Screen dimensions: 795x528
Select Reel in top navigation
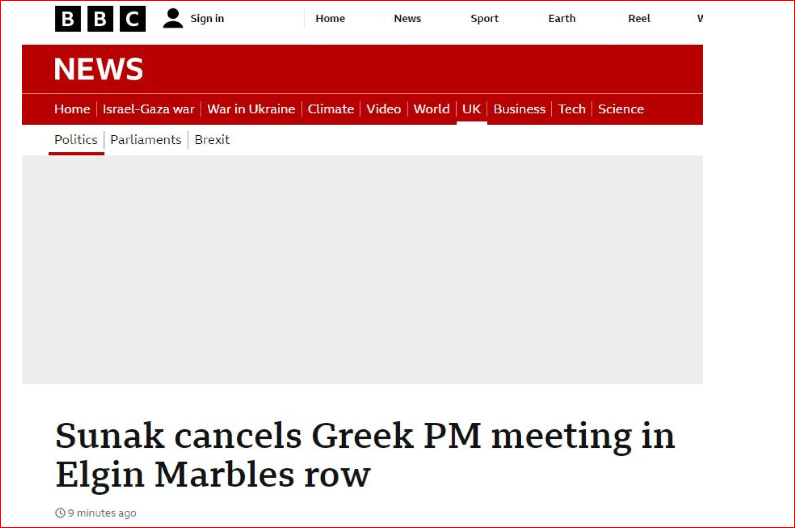coord(639,19)
